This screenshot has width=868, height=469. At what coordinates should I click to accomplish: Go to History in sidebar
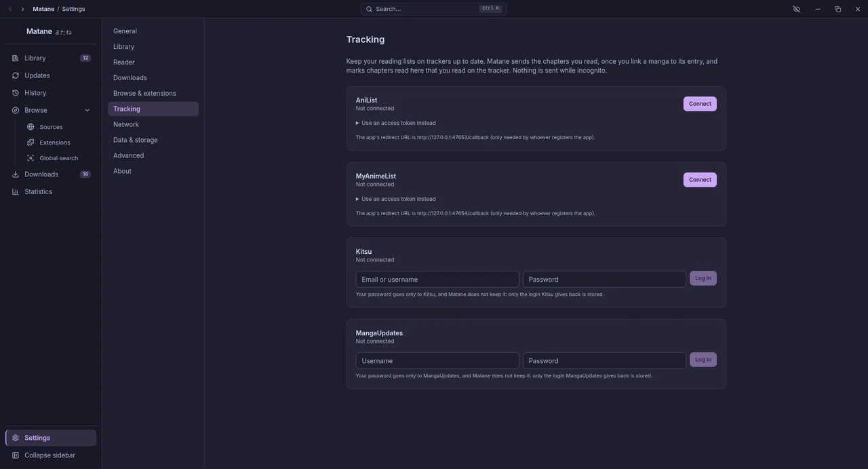click(x=51, y=93)
